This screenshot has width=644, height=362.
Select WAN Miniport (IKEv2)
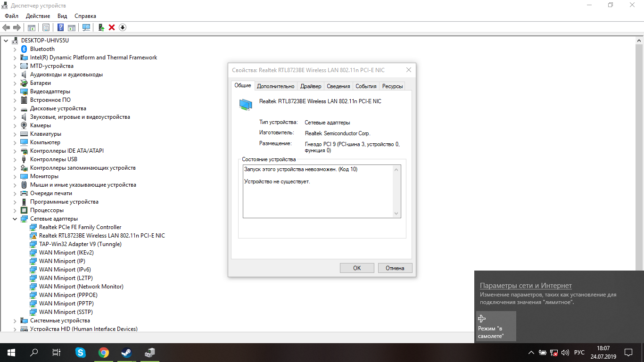pos(66,253)
